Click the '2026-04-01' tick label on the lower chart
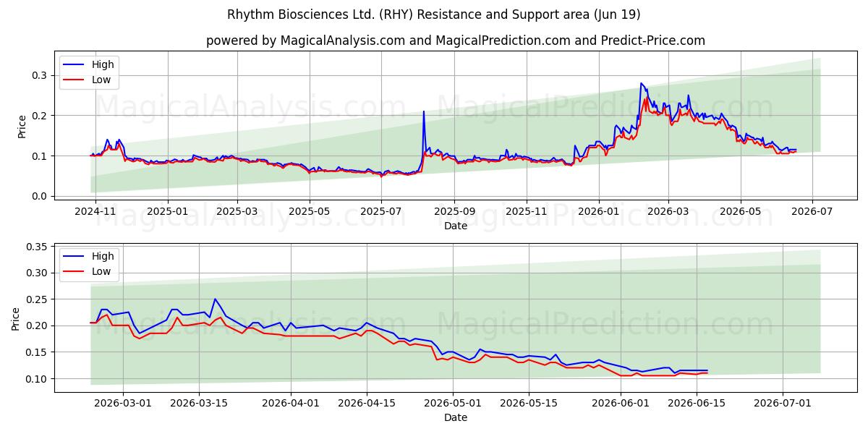Screen dimensions: 868x434 tap(291, 404)
